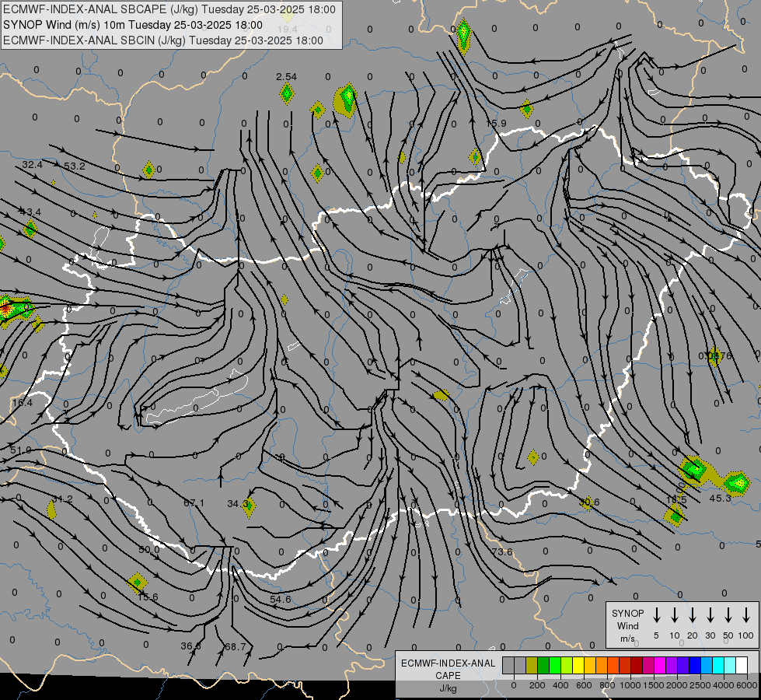Click the 36.8 value on the map
Screen dimensions: 761x700
pyautogui.click(x=190, y=646)
